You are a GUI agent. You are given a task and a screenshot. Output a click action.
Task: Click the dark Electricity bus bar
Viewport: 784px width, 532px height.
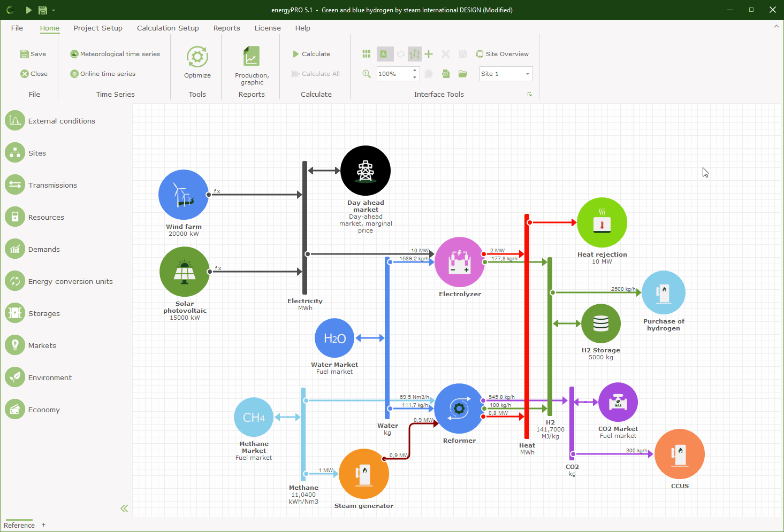tap(305, 228)
